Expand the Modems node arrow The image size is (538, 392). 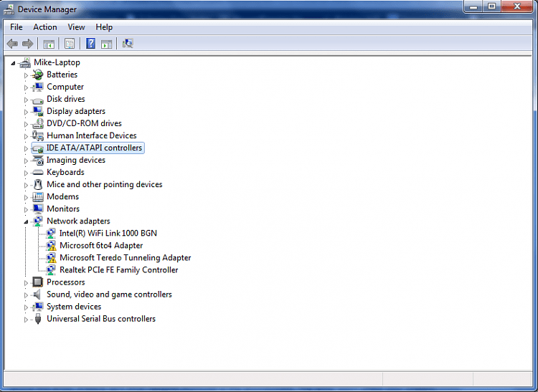tap(26, 197)
